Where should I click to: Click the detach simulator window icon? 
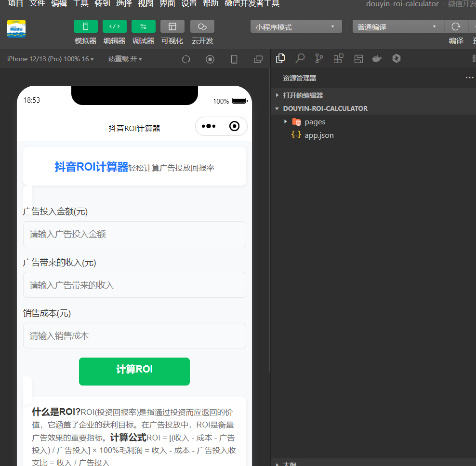coord(258,59)
